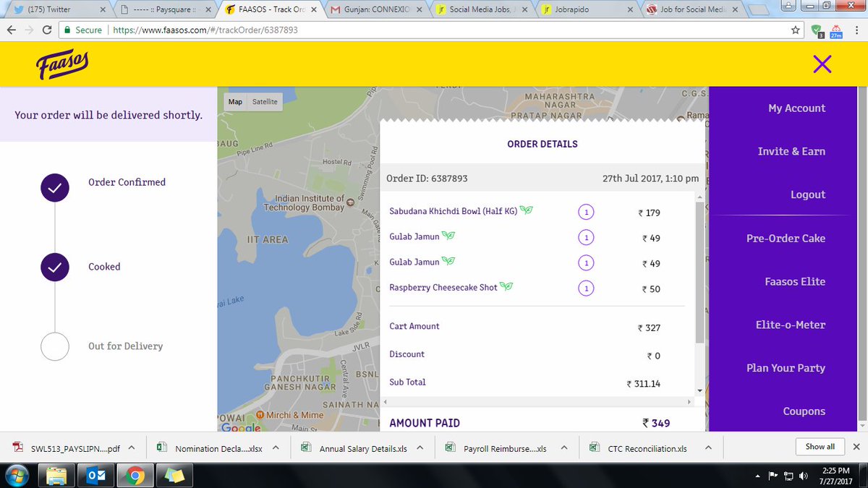Bookmark this page with the star icon
The width and height of the screenshot is (868, 488).
tap(796, 30)
